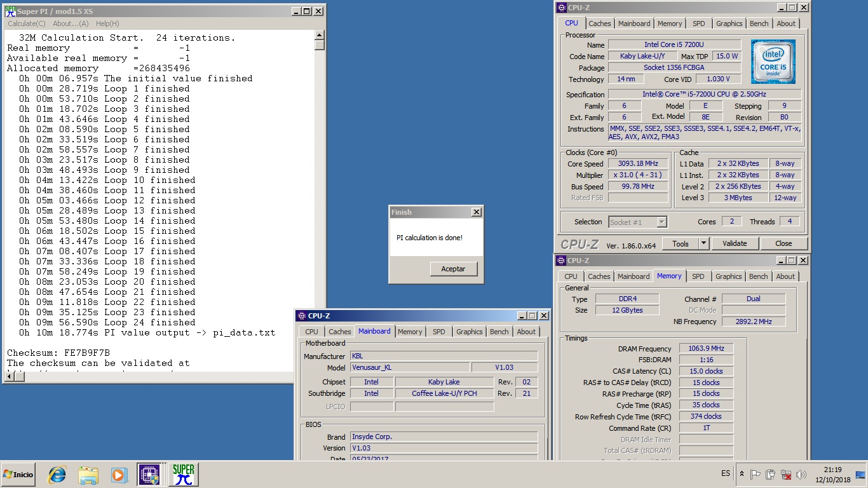The image size is (868, 488).
Task: Open the Inicio start button
Action: pyautogui.click(x=18, y=474)
